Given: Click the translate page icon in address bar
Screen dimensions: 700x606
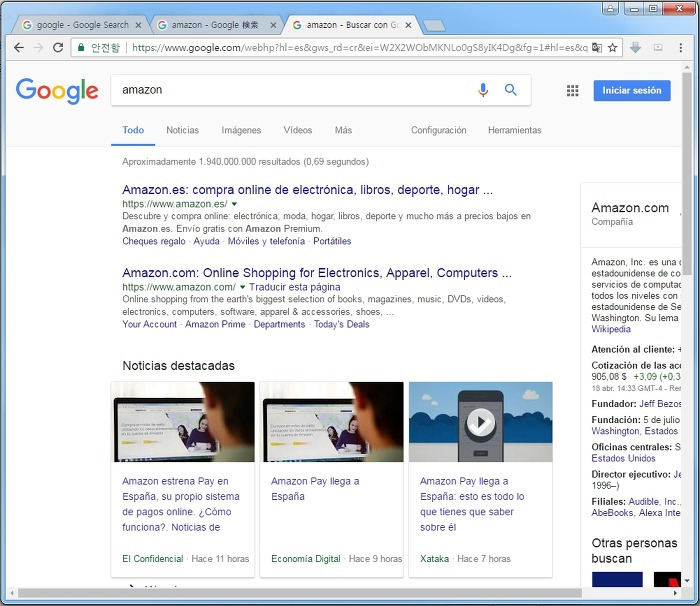Looking at the screenshot, I should point(596,47).
